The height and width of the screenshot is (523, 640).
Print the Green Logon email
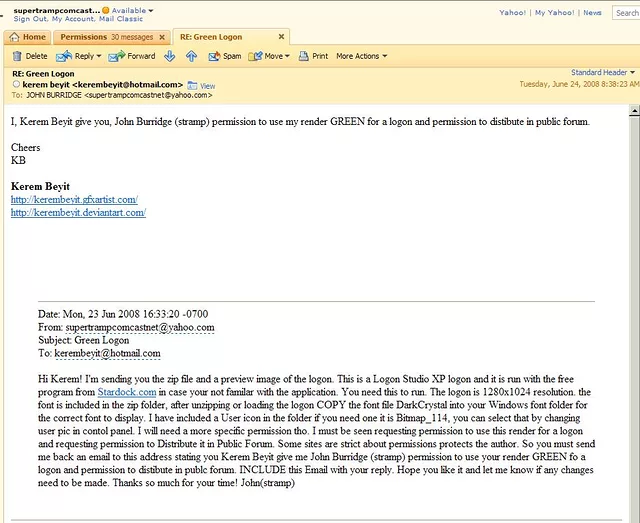pos(314,56)
